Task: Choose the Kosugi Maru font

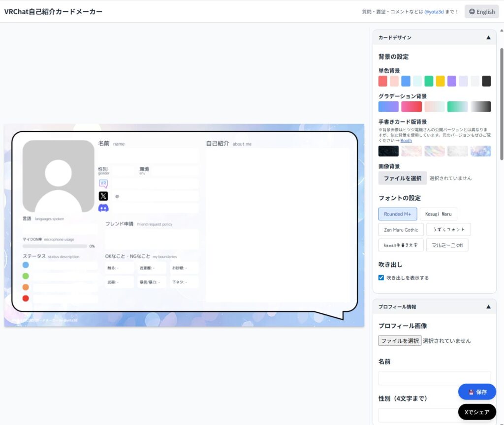Action: pyautogui.click(x=438, y=214)
